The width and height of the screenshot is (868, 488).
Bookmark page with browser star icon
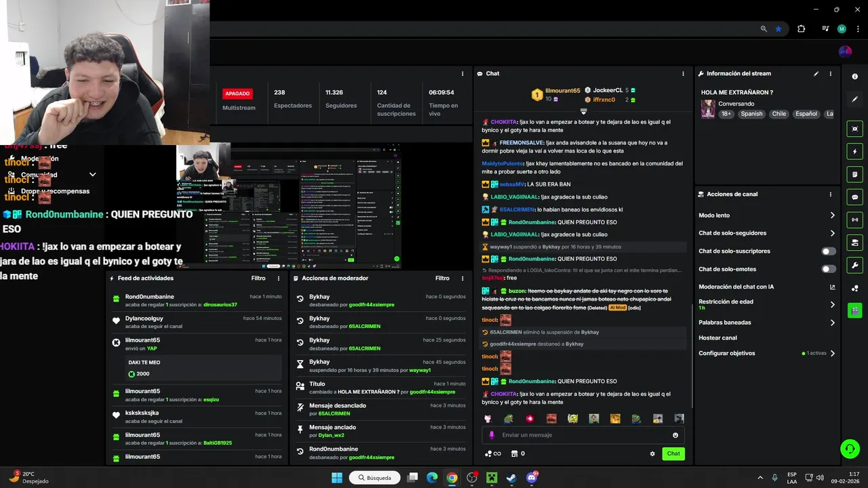(x=778, y=29)
